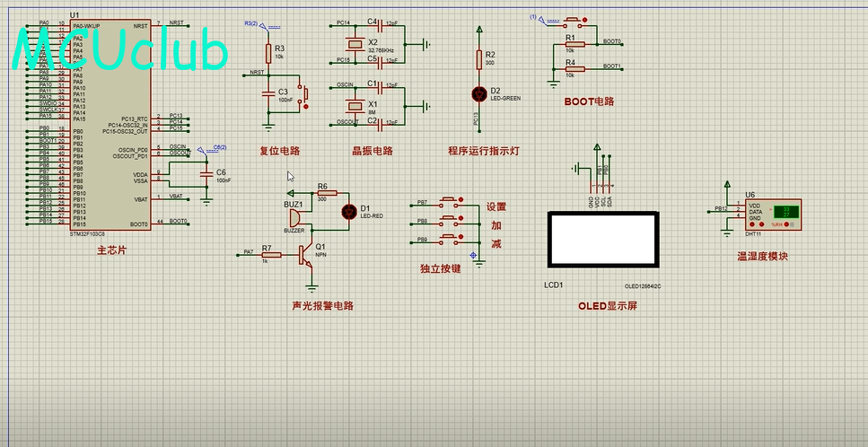Click the red LED D1
The image size is (868, 447).
(349, 212)
